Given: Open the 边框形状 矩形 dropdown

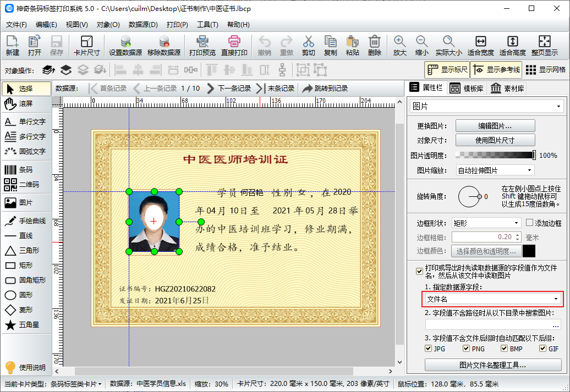Looking at the screenshot, I should coord(485,223).
